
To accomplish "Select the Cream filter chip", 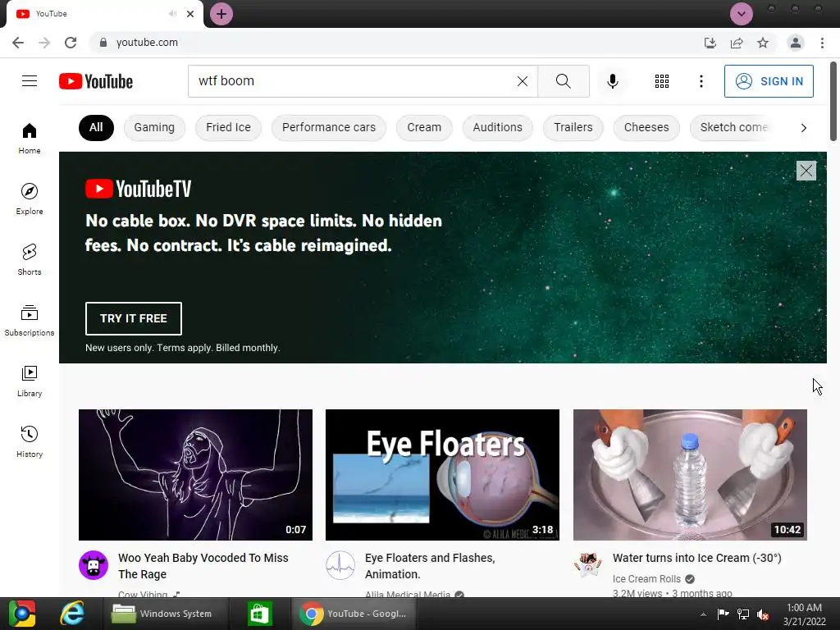I will [424, 127].
